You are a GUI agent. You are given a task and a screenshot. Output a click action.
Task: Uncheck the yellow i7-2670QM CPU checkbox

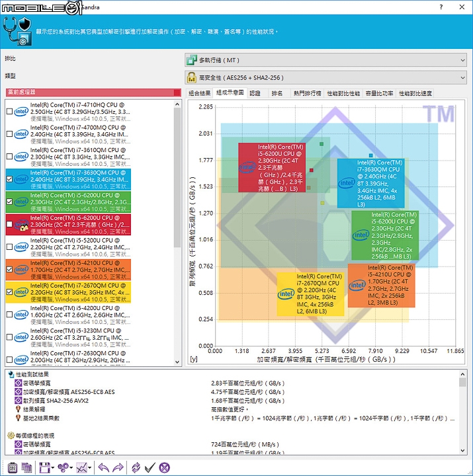pyautogui.click(x=9, y=292)
